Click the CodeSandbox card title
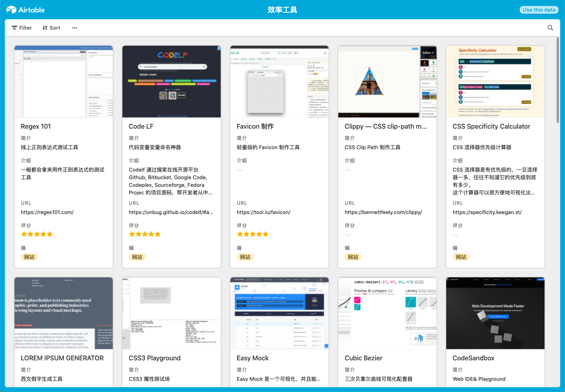Image resolution: width=565 pixels, height=392 pixels. 474,358
